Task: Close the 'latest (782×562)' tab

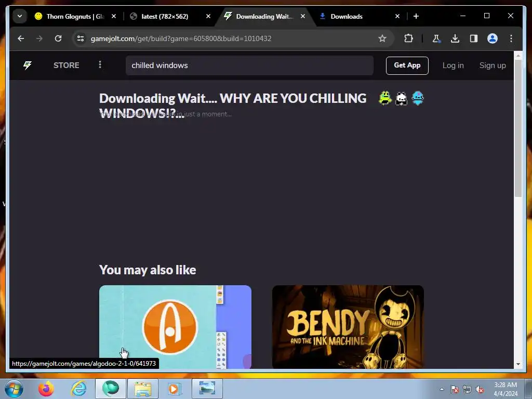Action: 208,16
